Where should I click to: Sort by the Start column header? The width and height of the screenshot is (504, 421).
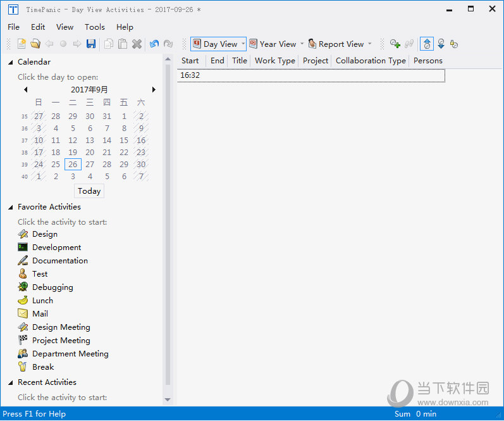190,61
